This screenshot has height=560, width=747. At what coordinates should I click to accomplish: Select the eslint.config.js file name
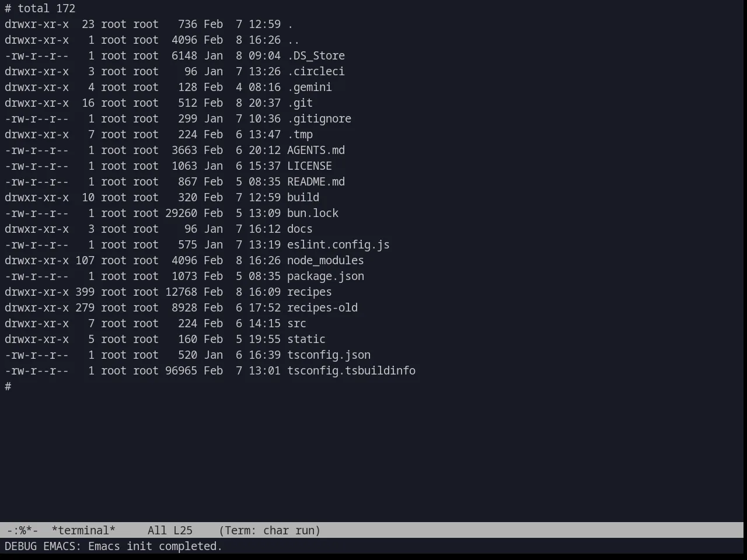tap(338, 244)
